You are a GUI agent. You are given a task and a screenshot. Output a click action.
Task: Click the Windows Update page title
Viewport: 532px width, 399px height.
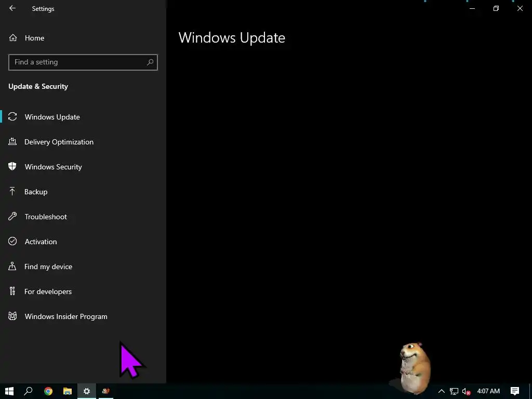tap(232, 37)
